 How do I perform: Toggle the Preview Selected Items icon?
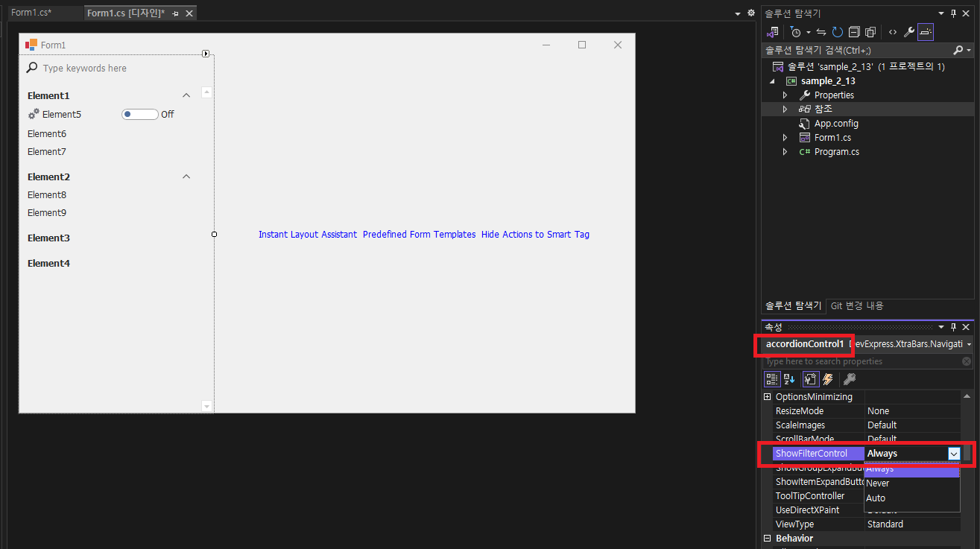coord(925,32)
